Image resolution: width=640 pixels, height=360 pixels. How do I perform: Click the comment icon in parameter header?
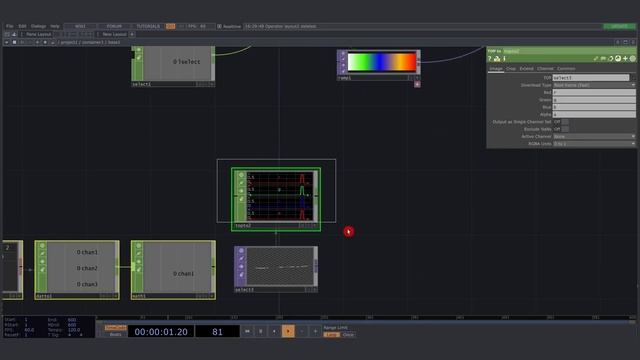[x=603, y=59]
